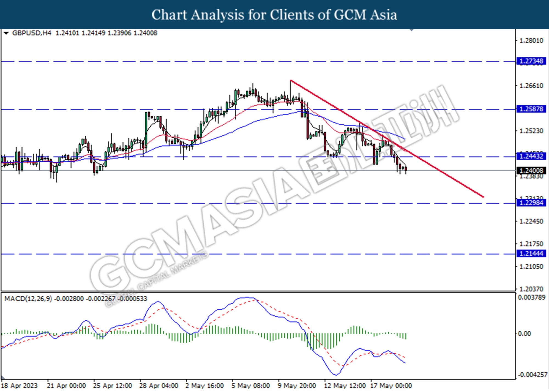Select the -0.004257 MACD scale value
549x392 pixels.
533,375
